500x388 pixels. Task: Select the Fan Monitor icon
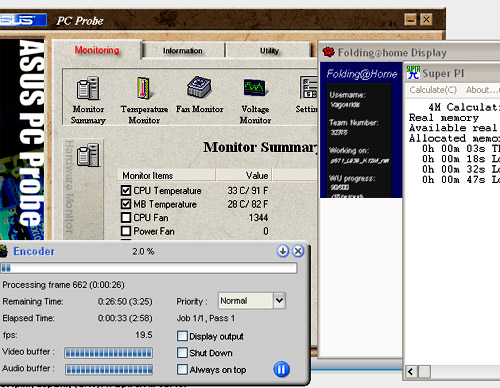coord(199,87)
